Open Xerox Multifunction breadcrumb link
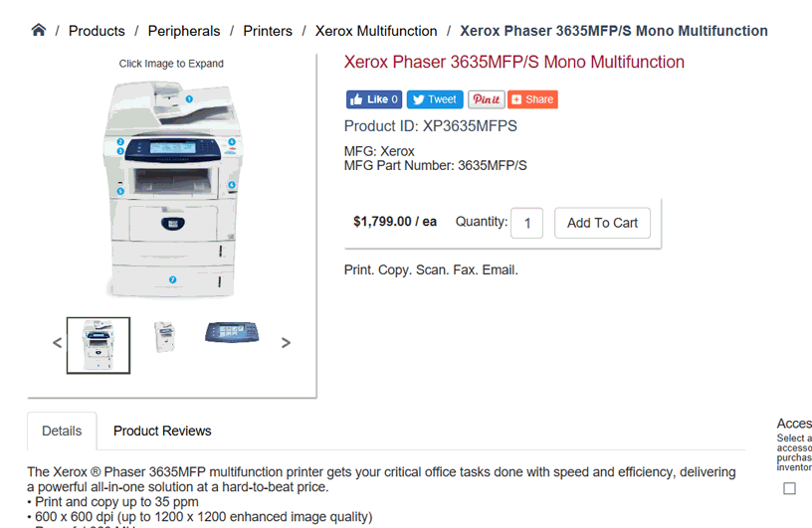812x528 pixels. [x=376, y=31]
